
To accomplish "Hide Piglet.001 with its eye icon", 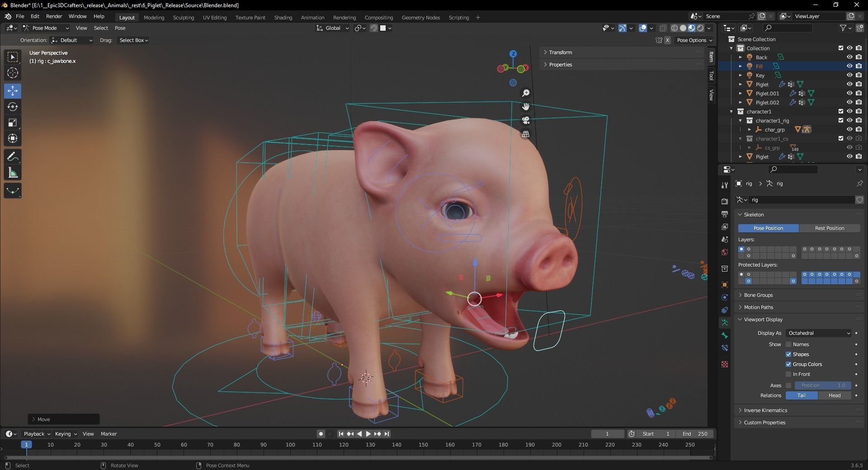I will [849, 93].
